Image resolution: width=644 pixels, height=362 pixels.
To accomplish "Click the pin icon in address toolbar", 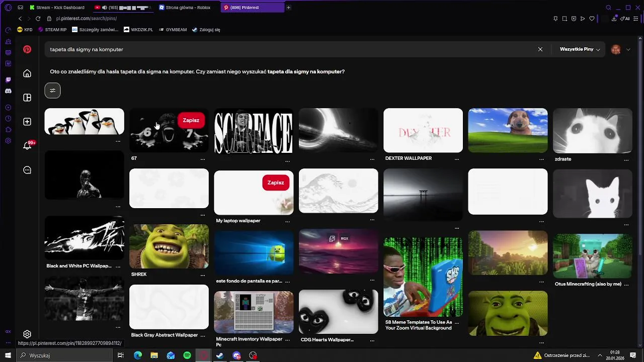I will tap(555, 19).
